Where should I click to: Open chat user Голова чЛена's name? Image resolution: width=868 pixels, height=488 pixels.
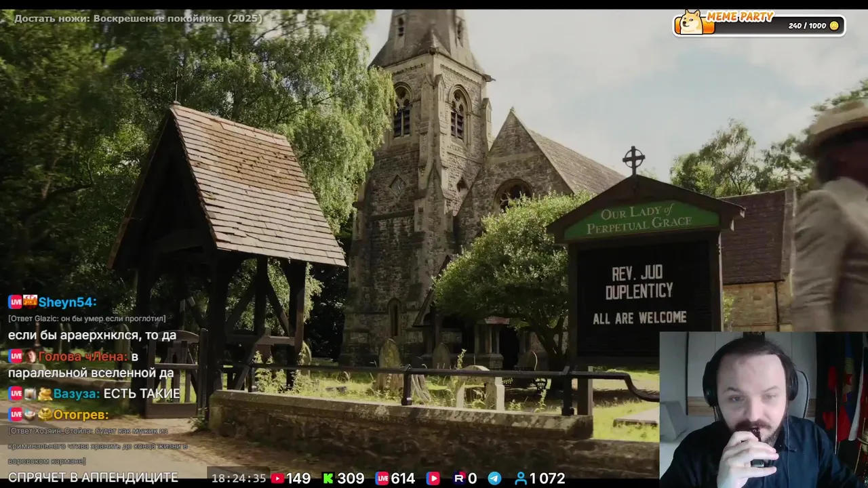coord(83,357)
